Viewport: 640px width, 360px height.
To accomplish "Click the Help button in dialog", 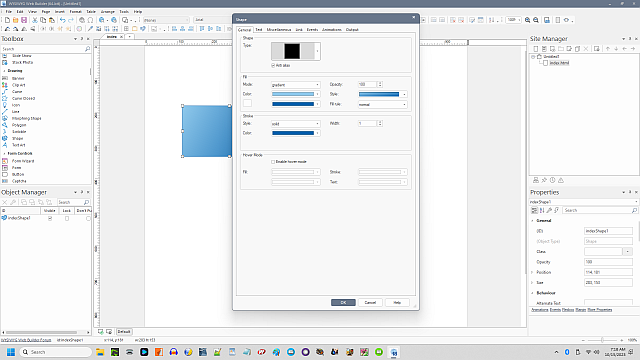I will 397,302.
